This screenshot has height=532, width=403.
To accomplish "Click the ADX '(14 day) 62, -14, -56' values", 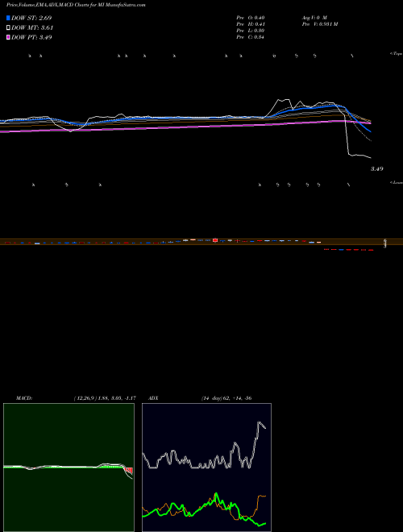I will point(226,398).
